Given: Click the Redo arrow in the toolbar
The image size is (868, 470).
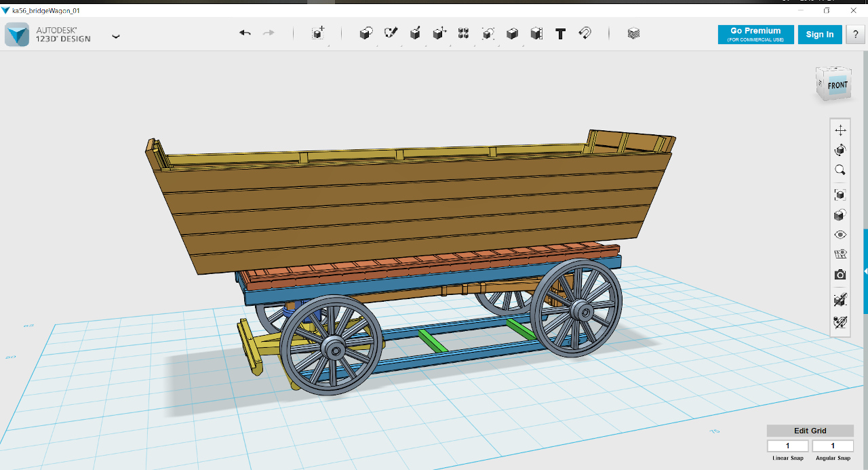Looking at the screenshot, I should (269, 33).
